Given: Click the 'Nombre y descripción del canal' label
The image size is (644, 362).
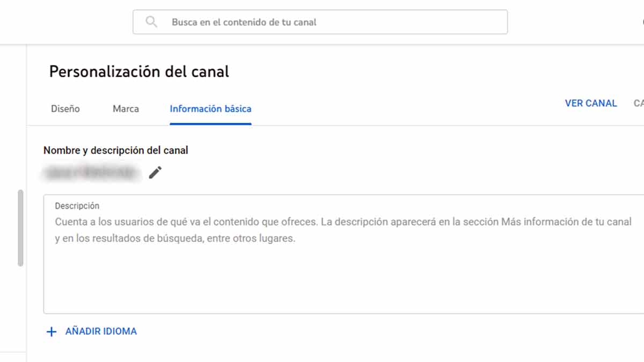Looking at the screenshot, I should pyautogui.click(x=116, y=151).
